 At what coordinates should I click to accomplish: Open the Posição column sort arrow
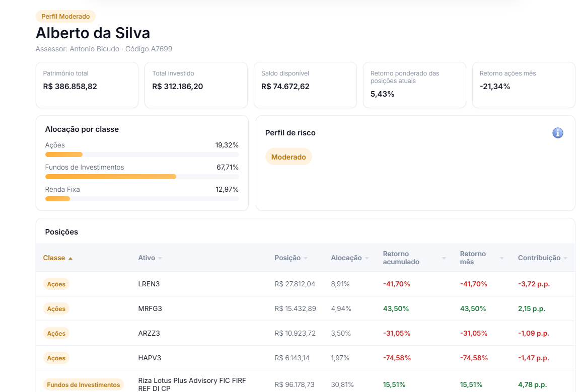point(306,258)
